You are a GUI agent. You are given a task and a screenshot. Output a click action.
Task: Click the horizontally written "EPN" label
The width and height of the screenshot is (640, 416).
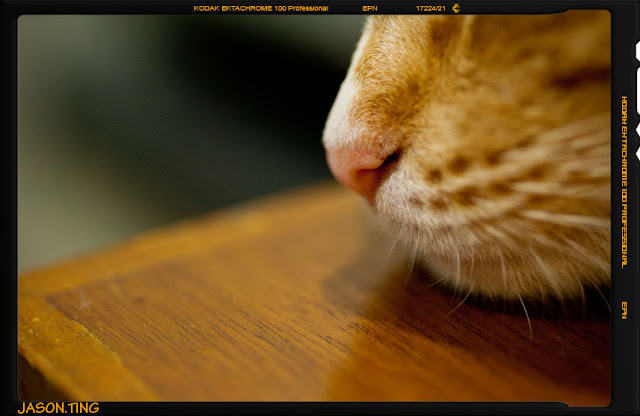pos(369,8)
